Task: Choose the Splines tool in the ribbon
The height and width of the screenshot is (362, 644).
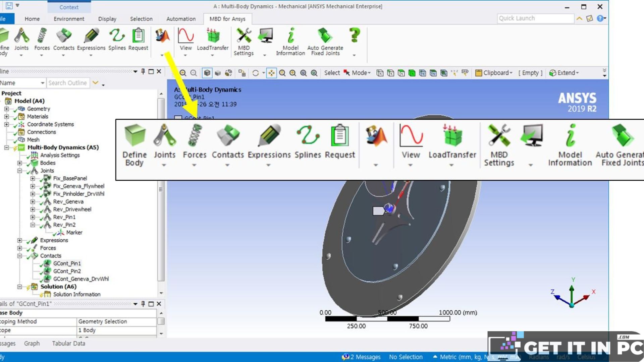Action: click(117, 40)
